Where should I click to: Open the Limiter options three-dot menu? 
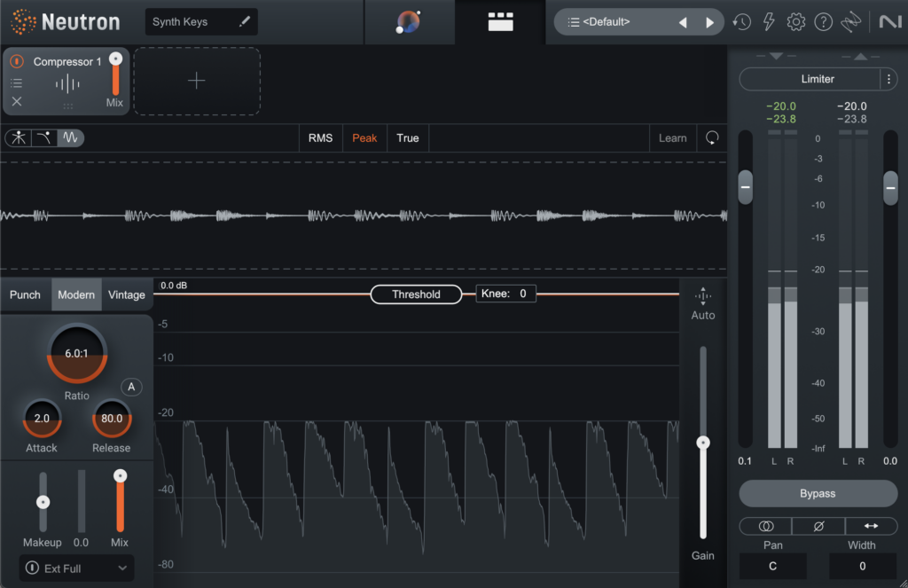888,79
